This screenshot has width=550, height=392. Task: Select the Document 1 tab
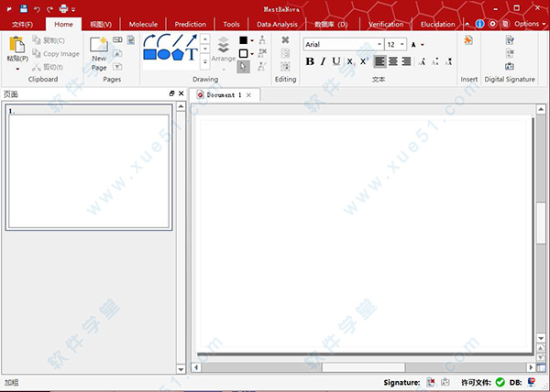pos(225,95)
